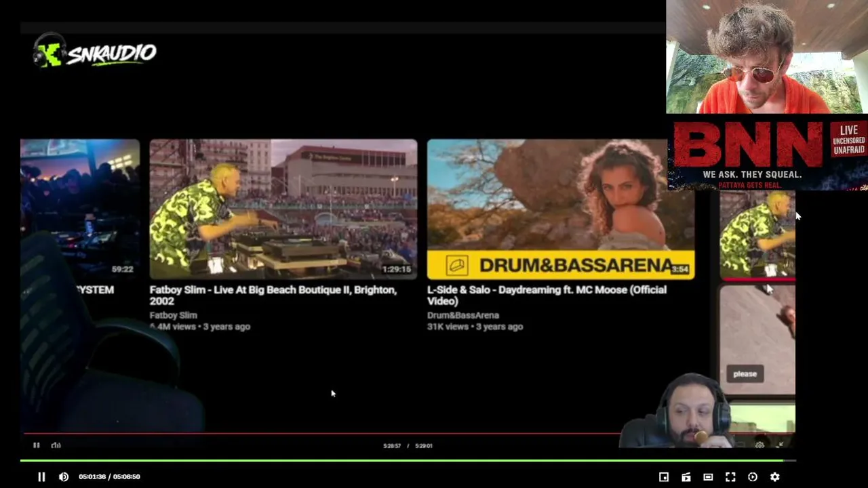Enter fullscreen mode in outer player
Image resolution: width=868 pixels, height=488 pixels.
pos(730,476)
